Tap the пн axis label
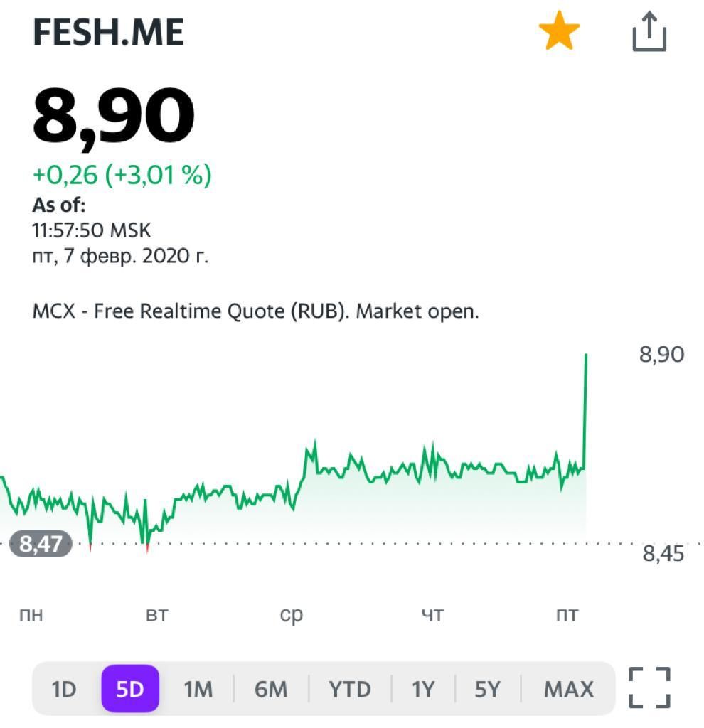This screenshot has height=728, width=704. click(31, 614)
